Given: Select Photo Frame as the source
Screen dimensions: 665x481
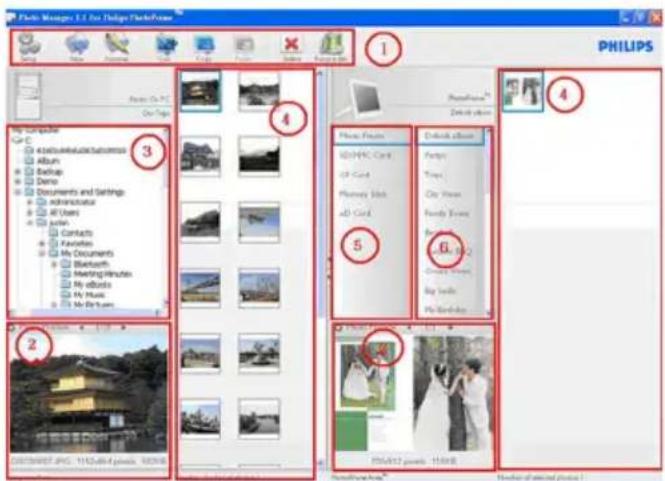Looking at the screenshot, I should [x=372, y=136].
